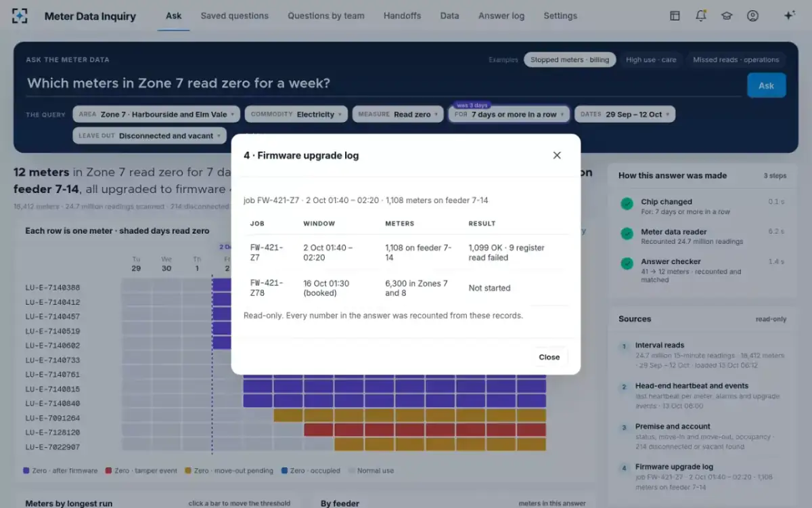Click the "1,099 OK · 9 register read failed" cell

[x=516, y=253]
